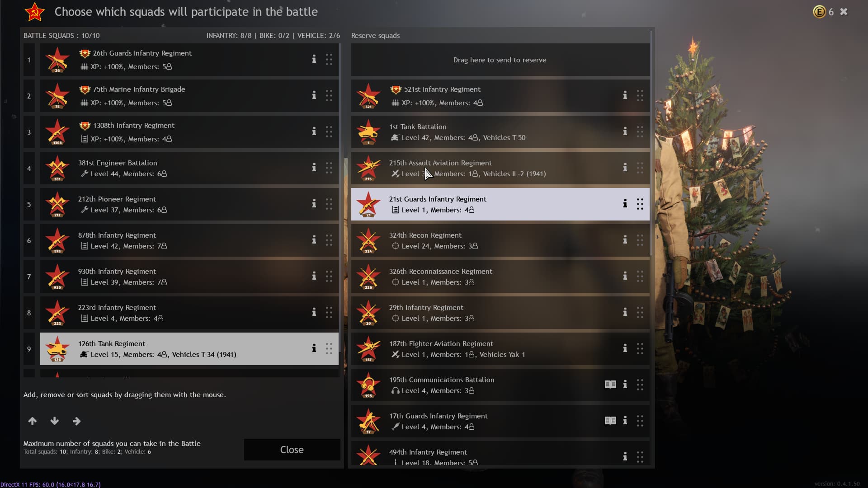Click the 878th Infantry Regiment emblem icon
This screenshot has width=868, height=488.
click(57, 240)
